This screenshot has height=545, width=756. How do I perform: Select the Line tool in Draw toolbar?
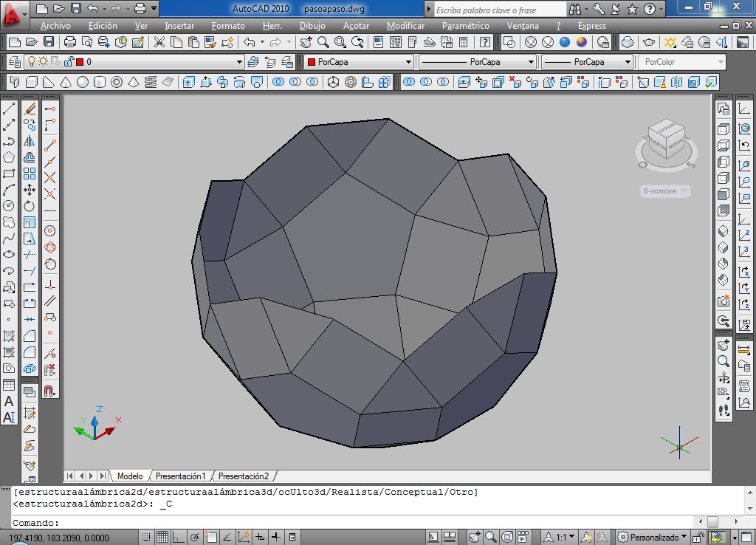pos(9,109)
